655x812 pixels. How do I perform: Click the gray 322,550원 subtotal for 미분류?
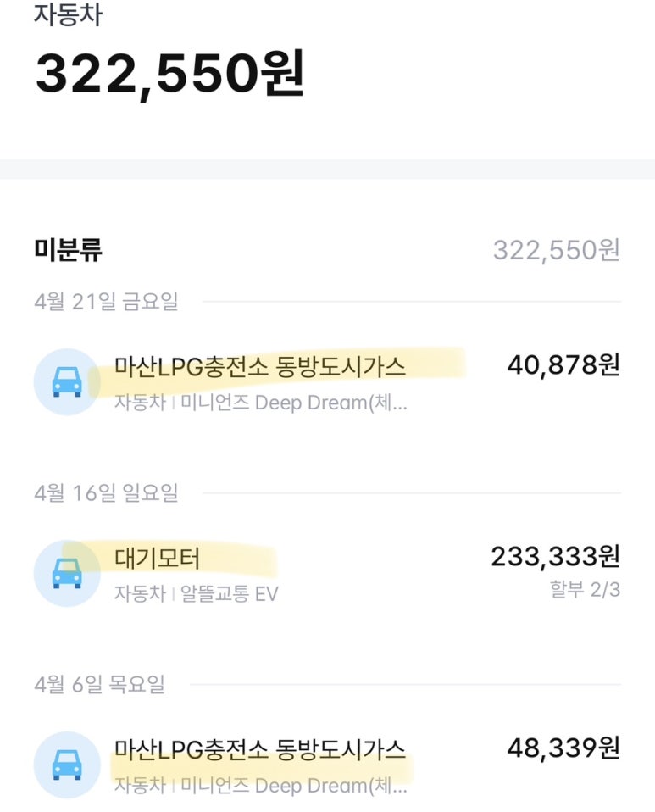pos(556,250)
